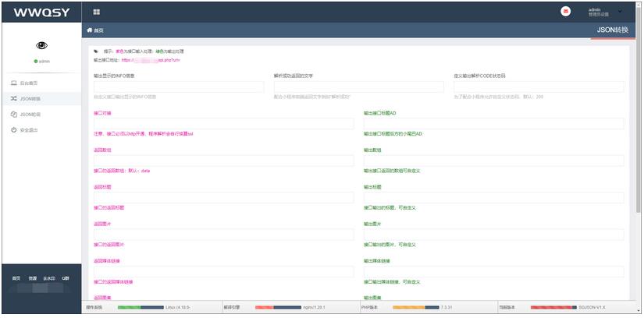Click the hint mentioning default 'data'
This screenshot has height=318, width=644.
click(x=122, y=171)
